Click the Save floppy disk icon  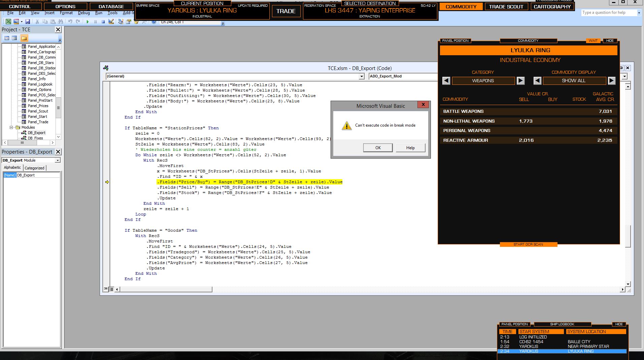(28, 22)
